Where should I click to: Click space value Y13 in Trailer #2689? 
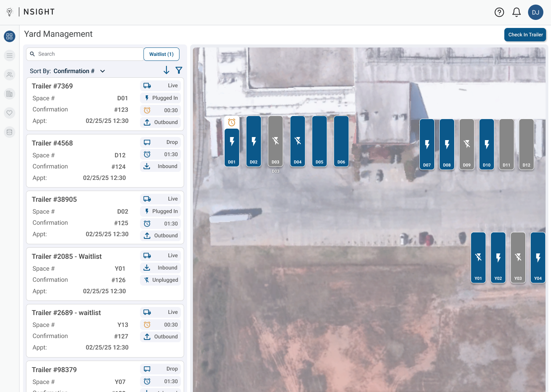[123, 325]
